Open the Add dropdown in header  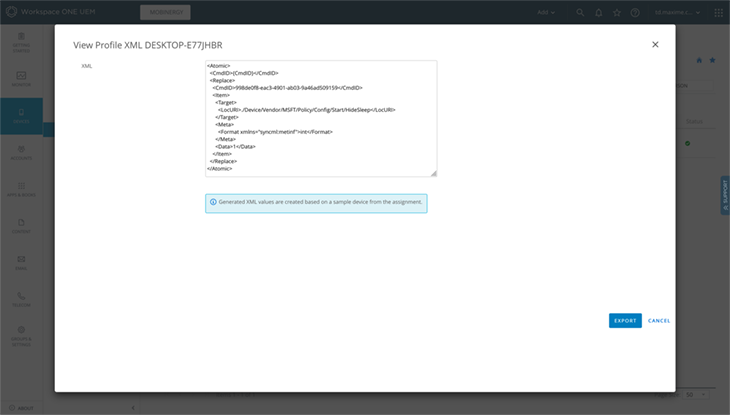click(545, 12)
